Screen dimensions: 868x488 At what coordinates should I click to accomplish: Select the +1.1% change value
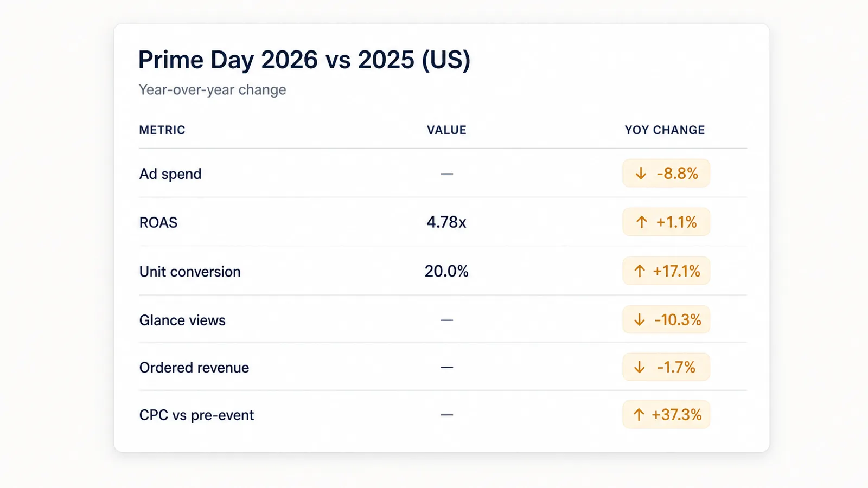click(676, 222)
